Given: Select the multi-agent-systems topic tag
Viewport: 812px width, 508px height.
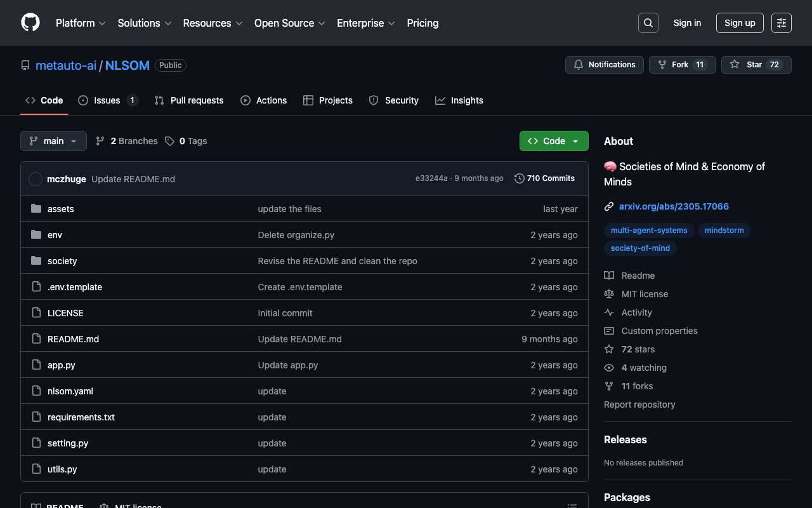Looking at the screenshot, I should [x=648, y=231].
